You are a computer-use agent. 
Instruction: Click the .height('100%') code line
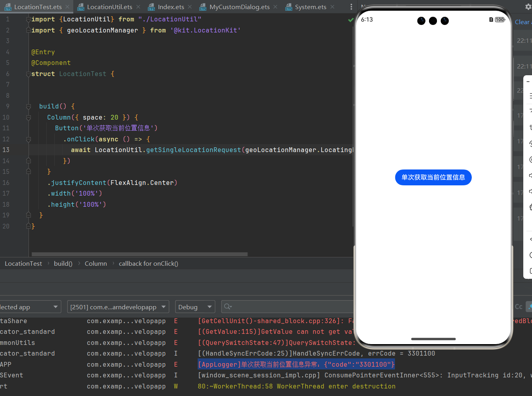77,204
